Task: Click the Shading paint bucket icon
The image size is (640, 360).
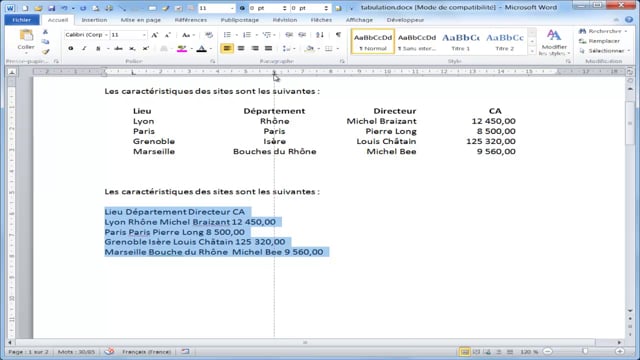Action: 310,49
